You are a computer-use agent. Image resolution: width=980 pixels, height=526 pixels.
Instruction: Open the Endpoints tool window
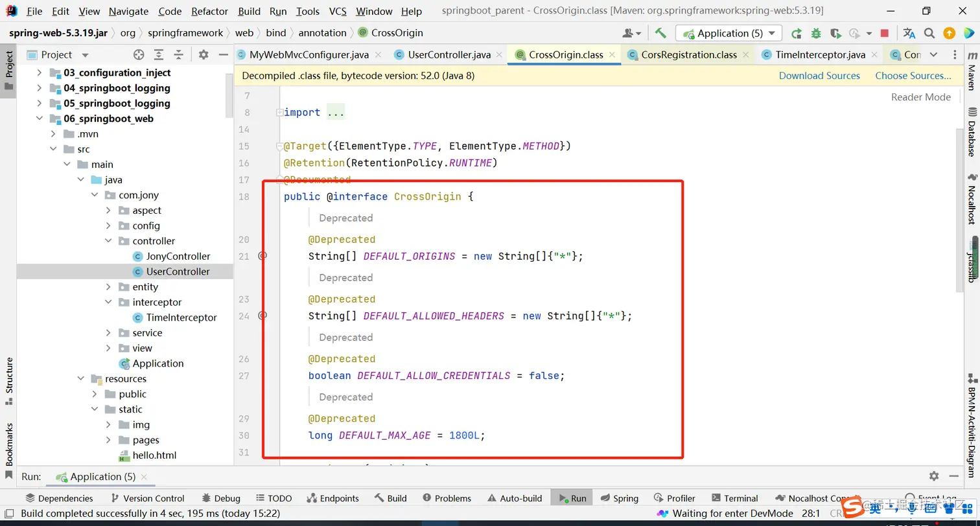(332, 498)
